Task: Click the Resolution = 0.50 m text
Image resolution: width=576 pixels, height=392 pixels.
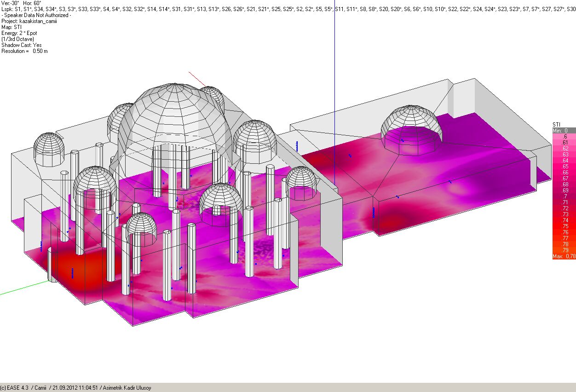Action: pyautogui.click(x=24, y=51)
